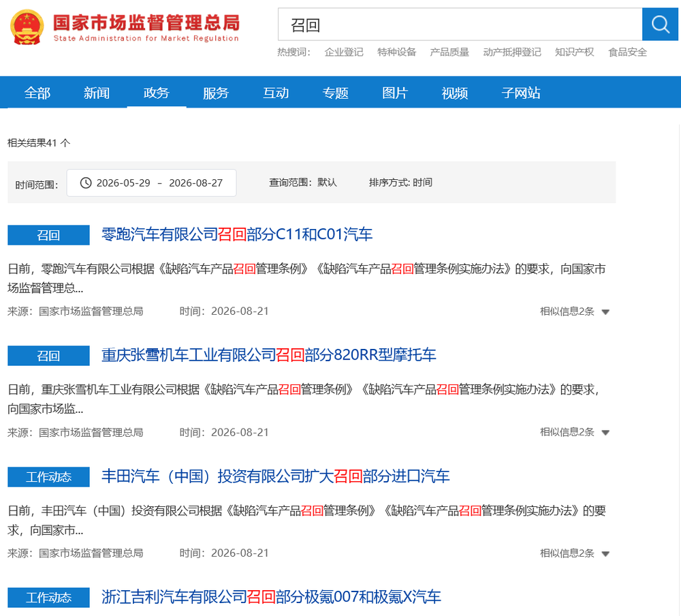Image resolution: width=681 pixels, height=616 pixels.
Task: Click hot search term 食品安全
Action: pyautogui.click(x=628, y=52)
